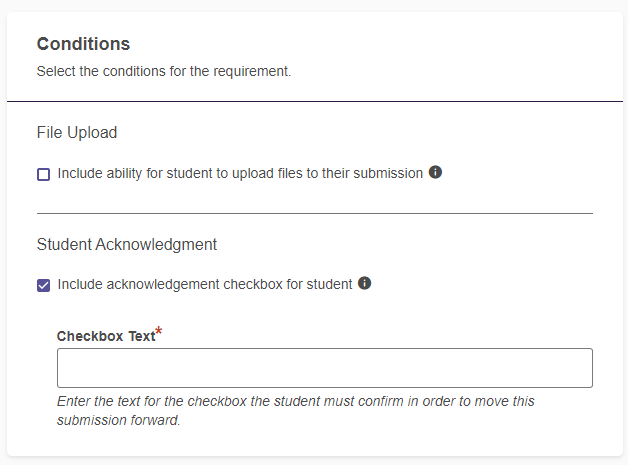Click the italic helper text under the input

296,411
